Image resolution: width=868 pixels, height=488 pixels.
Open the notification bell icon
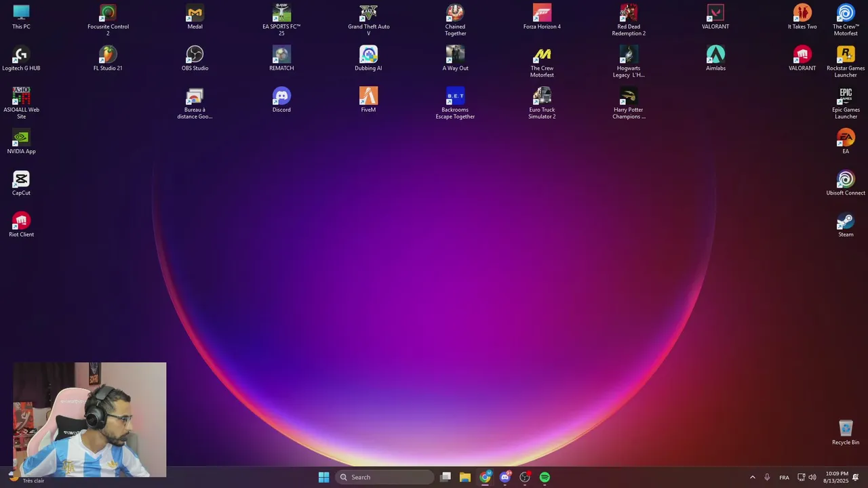(x=856, y=477)
